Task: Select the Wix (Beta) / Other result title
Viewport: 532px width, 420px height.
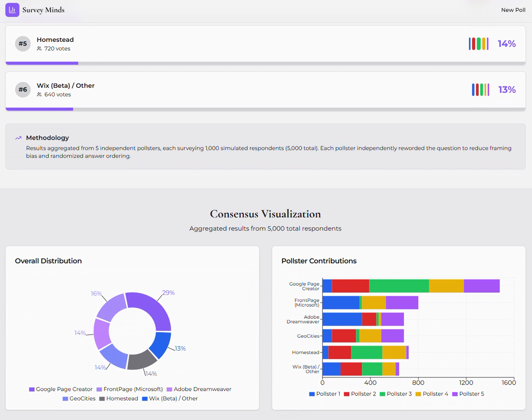Action: (x=66, y=85)
